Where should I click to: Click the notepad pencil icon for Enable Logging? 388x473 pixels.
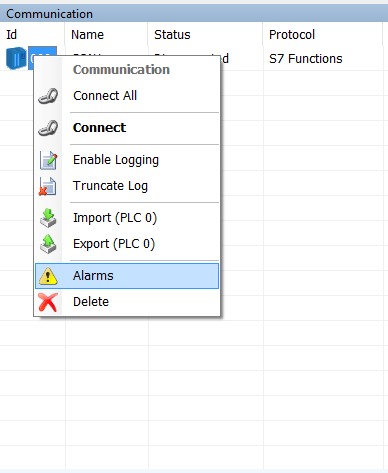tap(48, 160)
